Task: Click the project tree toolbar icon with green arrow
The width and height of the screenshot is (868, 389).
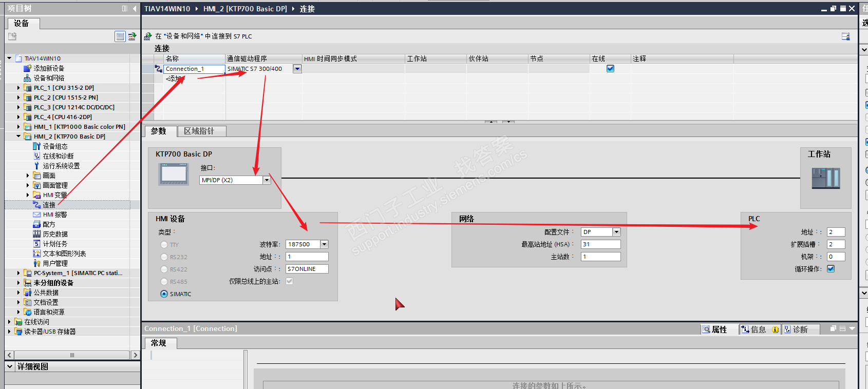Action: coord(132,36)
